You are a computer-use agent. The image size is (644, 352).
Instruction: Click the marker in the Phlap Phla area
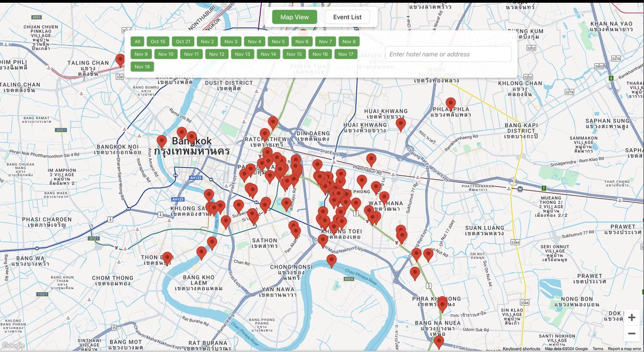450,102
